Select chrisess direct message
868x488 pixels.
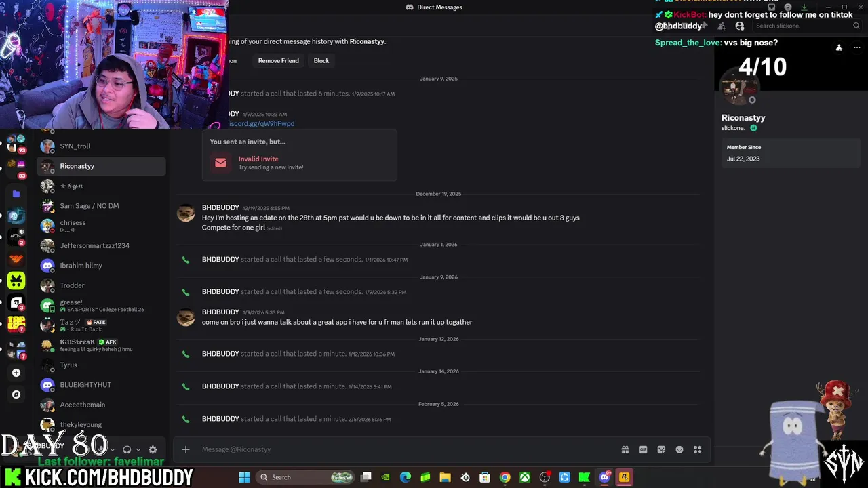click(x=101, y=226)
